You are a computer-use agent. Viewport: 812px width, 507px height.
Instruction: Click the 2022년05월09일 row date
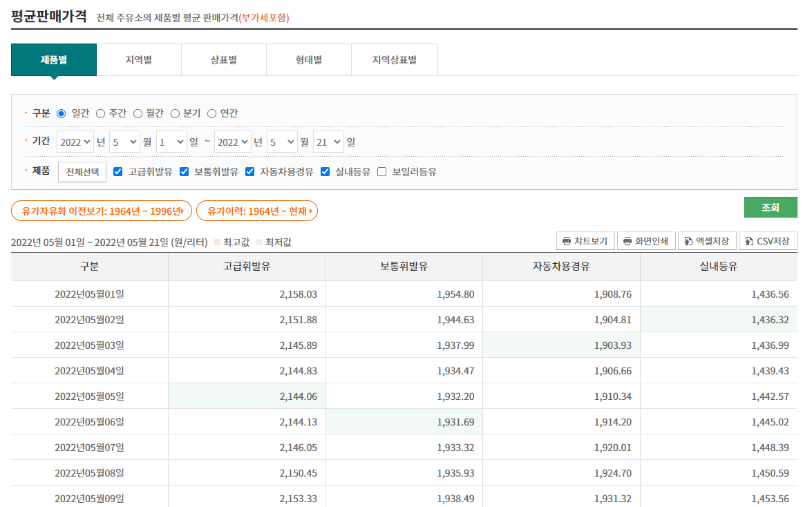(x=90, y=498)
